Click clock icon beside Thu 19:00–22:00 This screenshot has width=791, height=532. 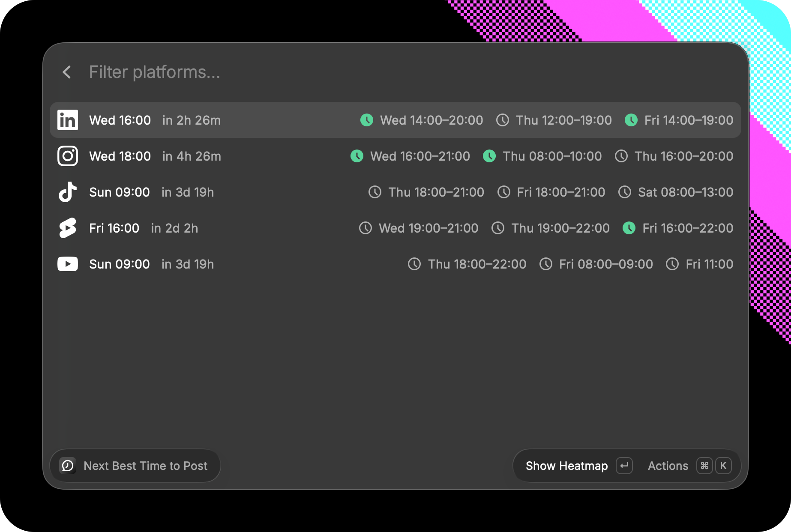pos(498,228)
